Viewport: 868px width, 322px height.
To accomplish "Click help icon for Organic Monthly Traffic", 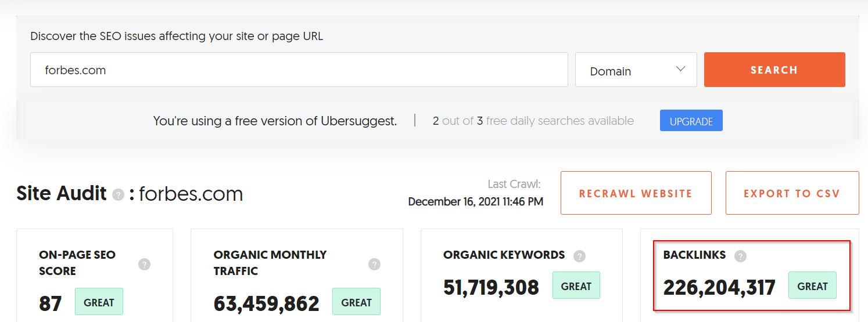I will 374,264.
